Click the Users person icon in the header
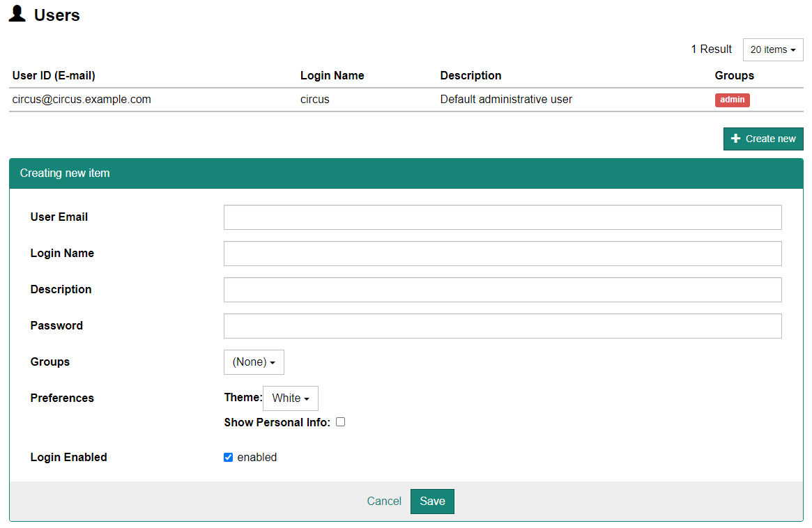812x528 pixels. (x=17, y=14)
